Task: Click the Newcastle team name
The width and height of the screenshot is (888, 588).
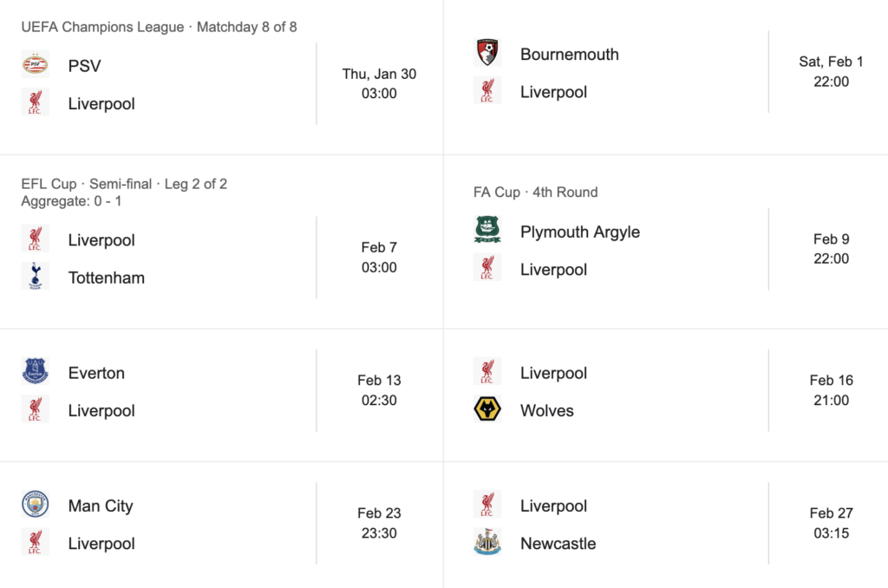Action: coord(558,544)
